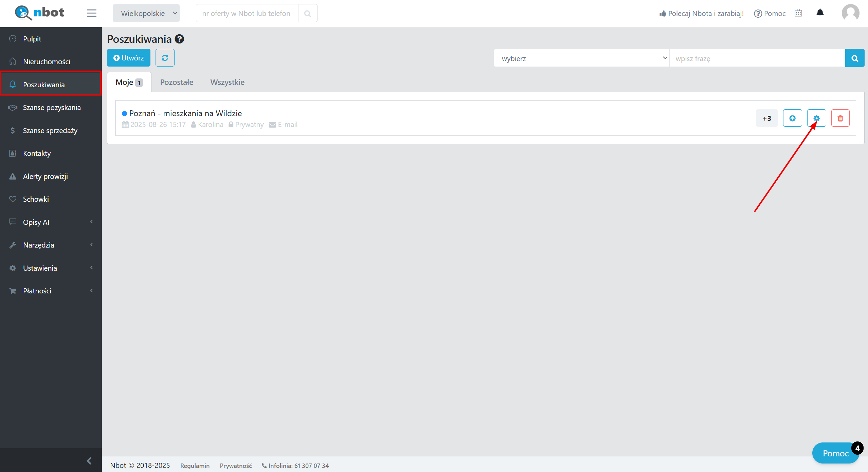Collapse the sidebar with bottom chevron
Viewport: 868px width, 472px height.
pyautogui.click(x=89, y=460)
